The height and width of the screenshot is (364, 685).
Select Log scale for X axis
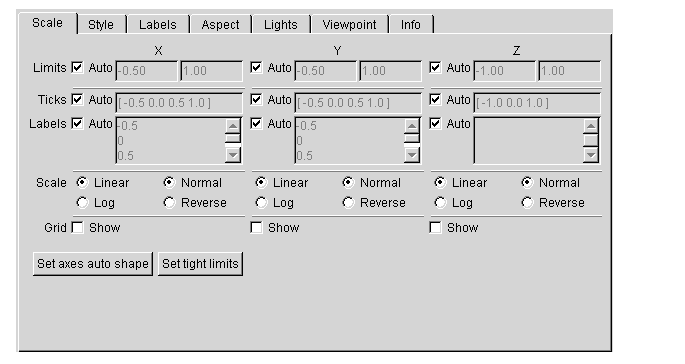82,203
